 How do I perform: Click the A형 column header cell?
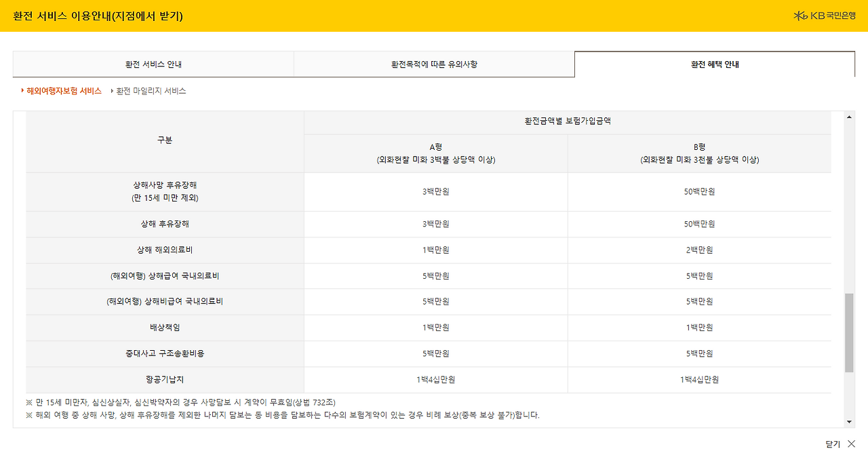pyautogui.click(x=436, y=153)
